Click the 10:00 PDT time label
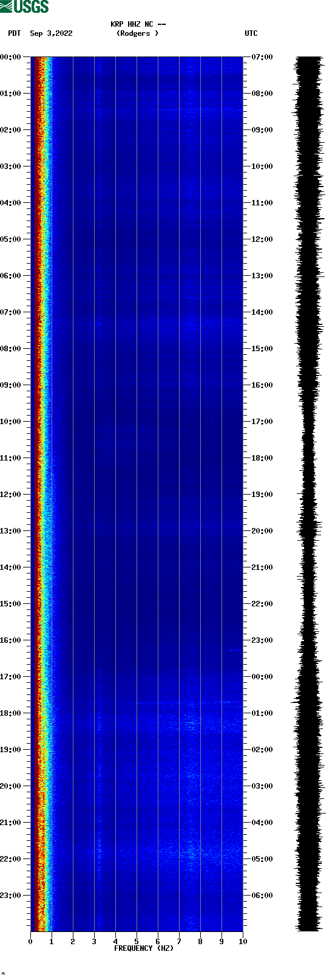Image resolution: width=335 pixels, height=980 pixels. 11,422
